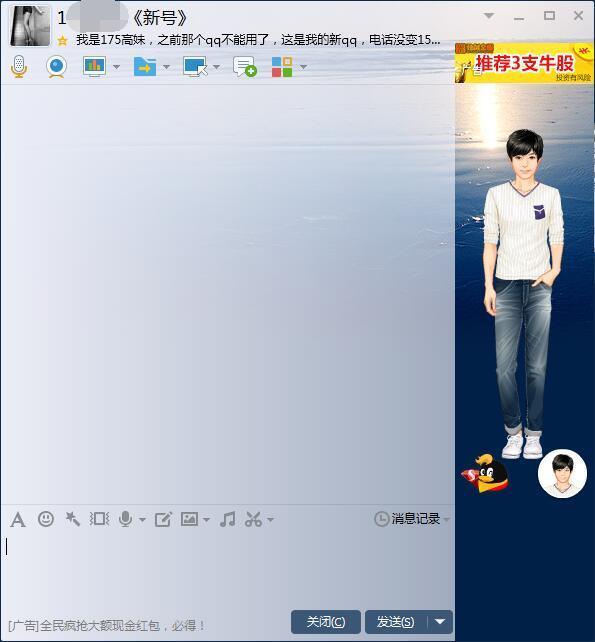Expand the send image dropdown arrow
595x642 pixels.
[x=206, y=520]
